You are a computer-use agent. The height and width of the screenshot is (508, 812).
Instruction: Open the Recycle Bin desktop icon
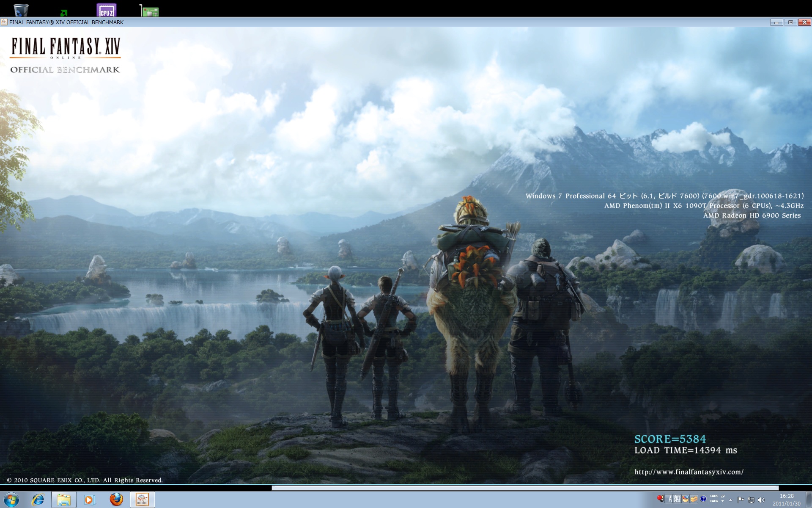tap(21, 9)
